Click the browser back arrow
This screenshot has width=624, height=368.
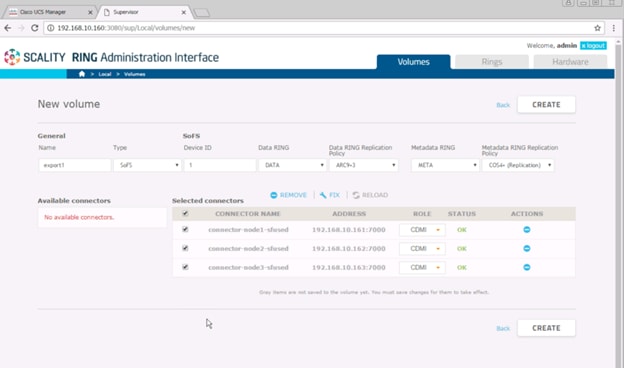[8, 28]
